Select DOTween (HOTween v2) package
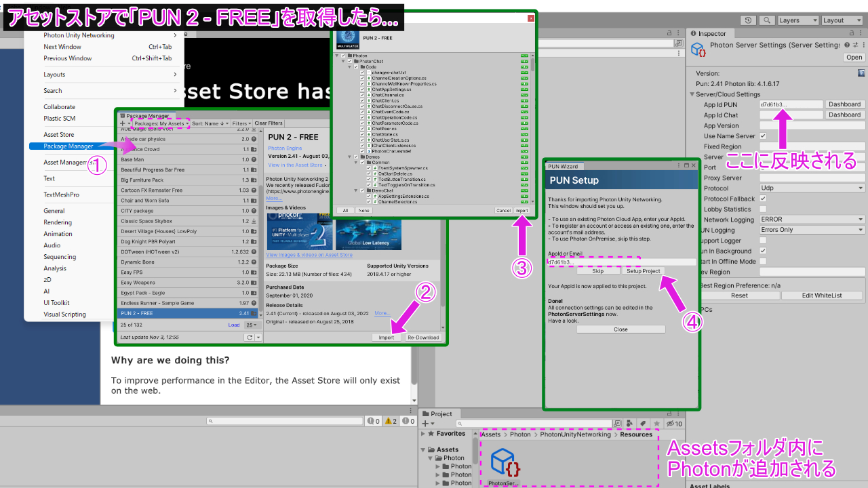 [189, 251]
